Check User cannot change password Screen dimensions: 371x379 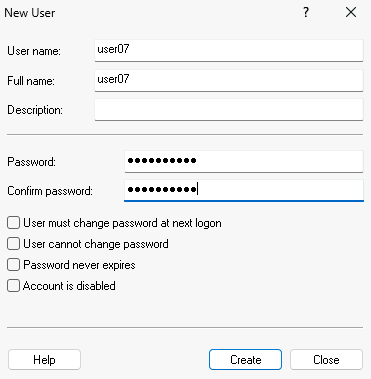point(13,244)
